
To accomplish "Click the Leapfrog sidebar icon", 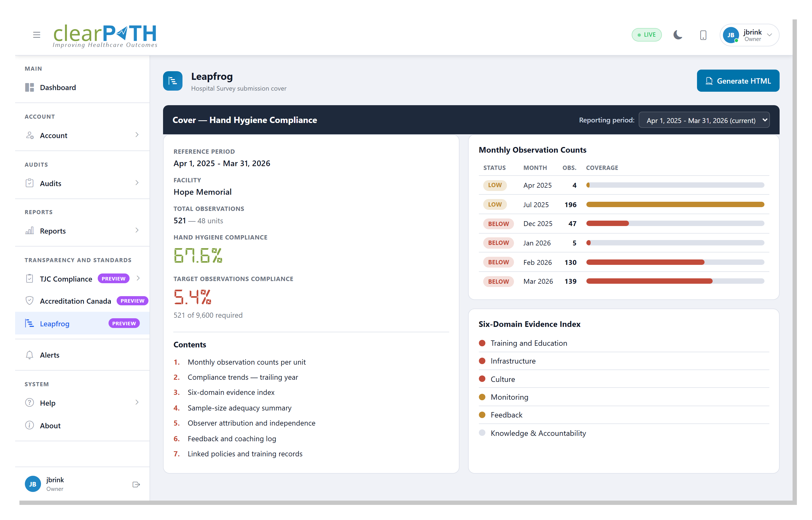I will coord(29,323).
